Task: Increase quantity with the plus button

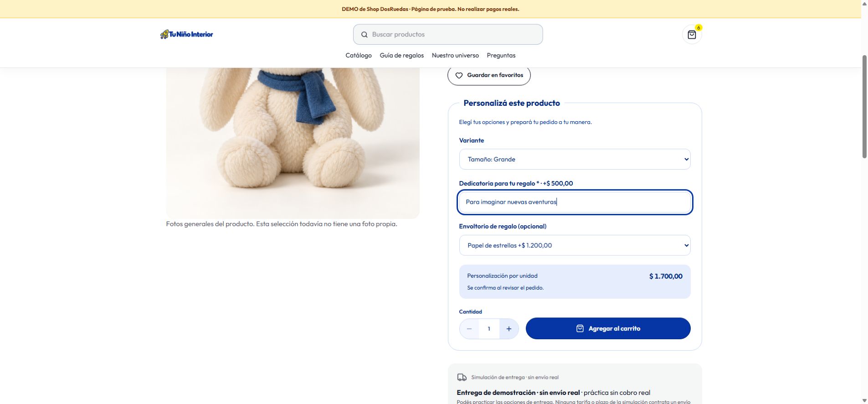Action: 509,329
